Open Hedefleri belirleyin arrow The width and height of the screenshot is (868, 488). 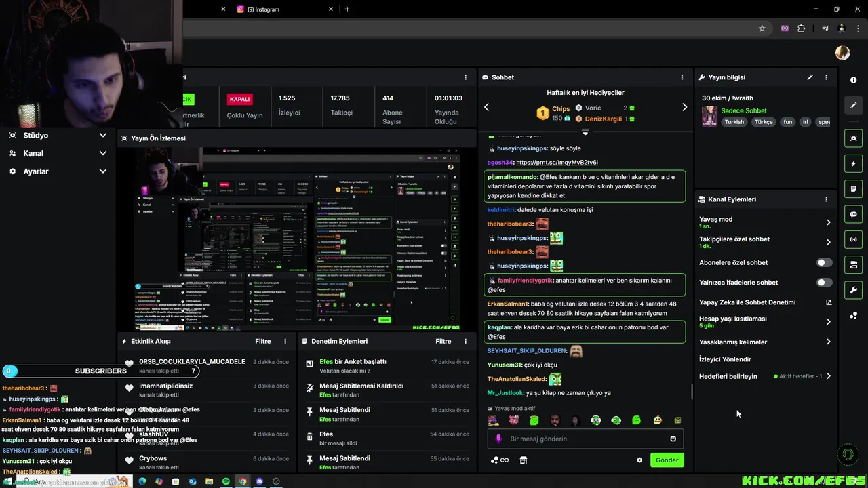tap(828, 376)
